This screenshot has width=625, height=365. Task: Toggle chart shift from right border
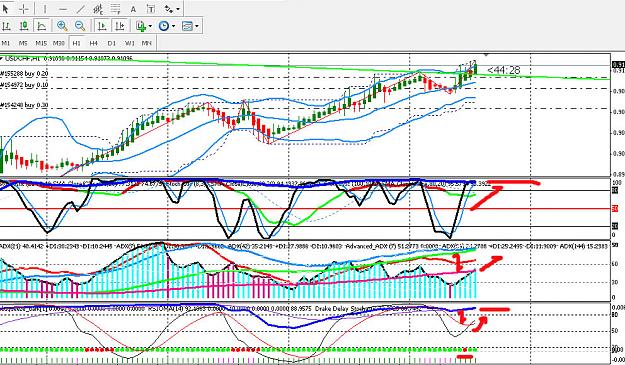[x=120, y=26]
